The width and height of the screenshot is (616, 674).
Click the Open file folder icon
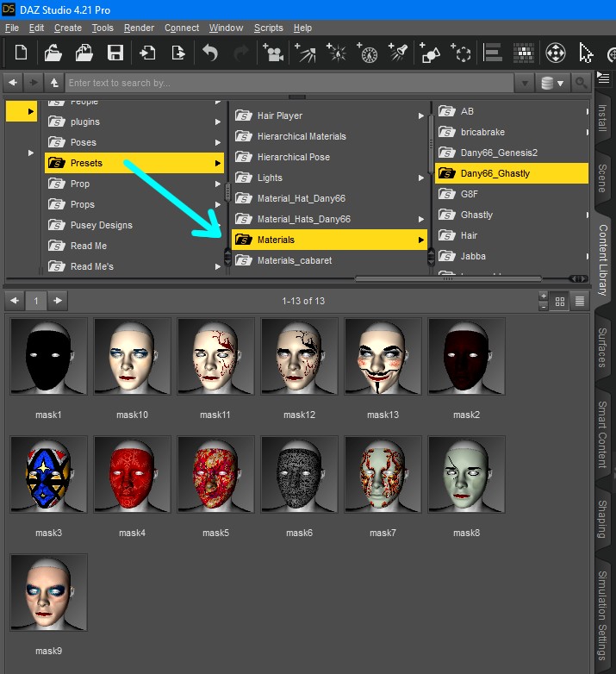click(x=53, y=53)
